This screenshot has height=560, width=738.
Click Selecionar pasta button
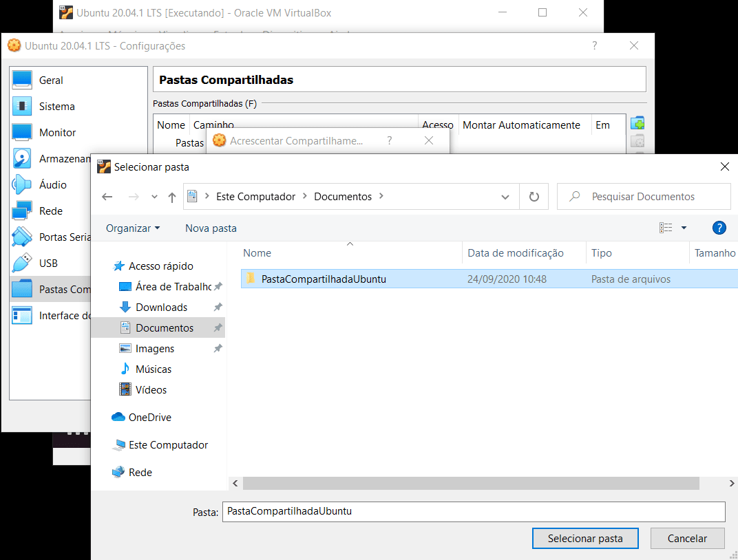pos(585,539)
